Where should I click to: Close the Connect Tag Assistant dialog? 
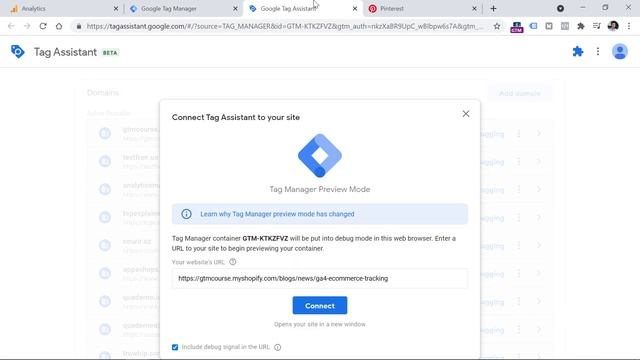pos(466,114)
